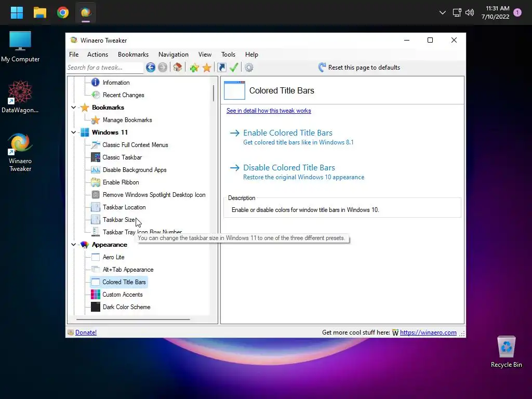Launch Google Chrome from the taskbar
This screenshot has height=399, width=532.
[63, 13]
